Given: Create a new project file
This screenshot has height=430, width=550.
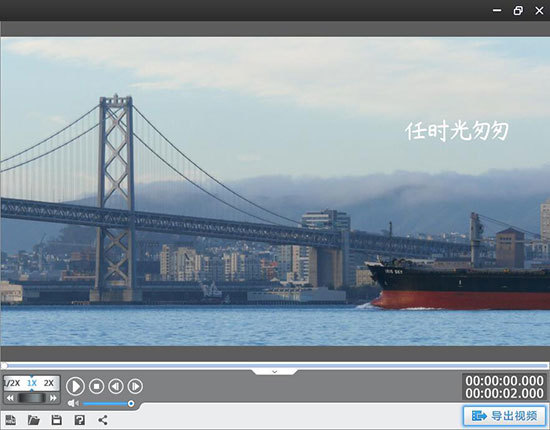Looking at the screenshot, I should point(11,420).
